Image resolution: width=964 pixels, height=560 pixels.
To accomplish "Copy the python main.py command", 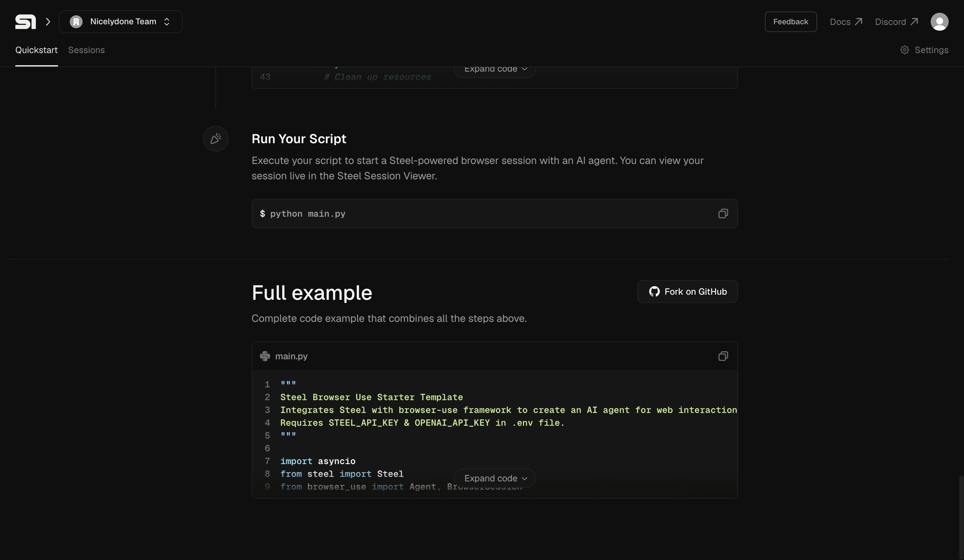I will [723, 214].
